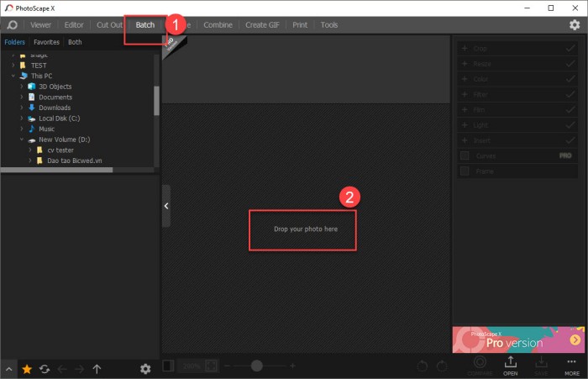
Task: Click the PhotoScape X home logo icon
Action: pos(12,25)
